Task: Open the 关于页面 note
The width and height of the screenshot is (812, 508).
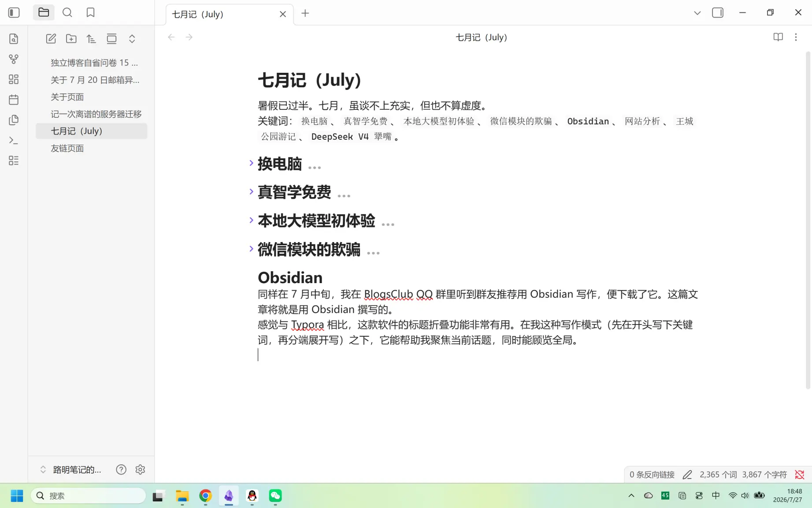Action: 91,97
